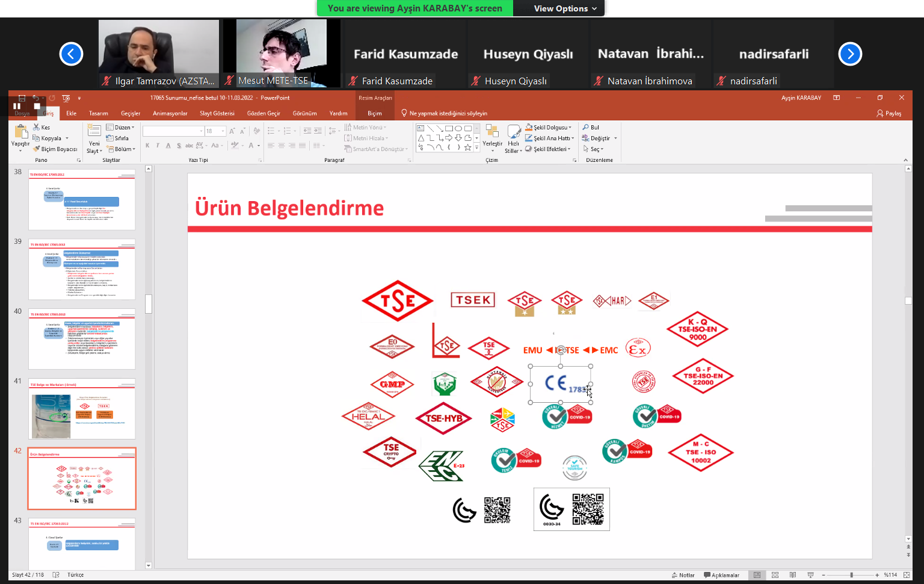Toggle normal view button in status bar

click(757, 575)
